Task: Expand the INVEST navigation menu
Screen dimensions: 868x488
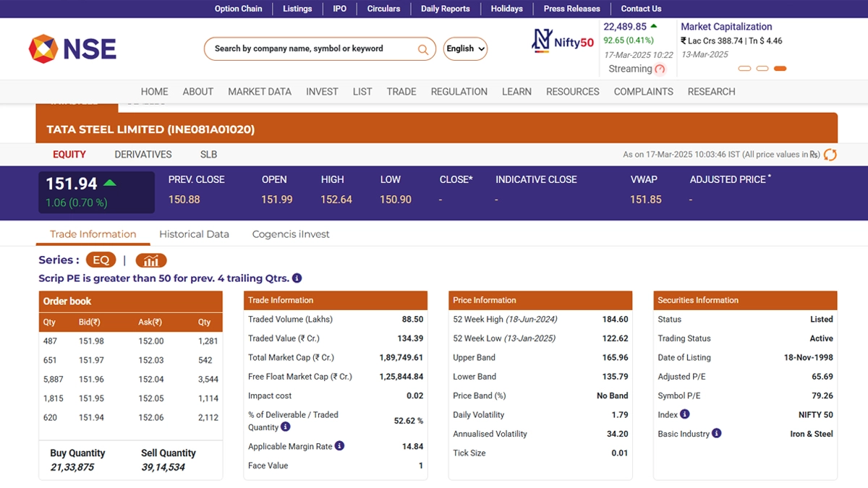Action: 322,92
